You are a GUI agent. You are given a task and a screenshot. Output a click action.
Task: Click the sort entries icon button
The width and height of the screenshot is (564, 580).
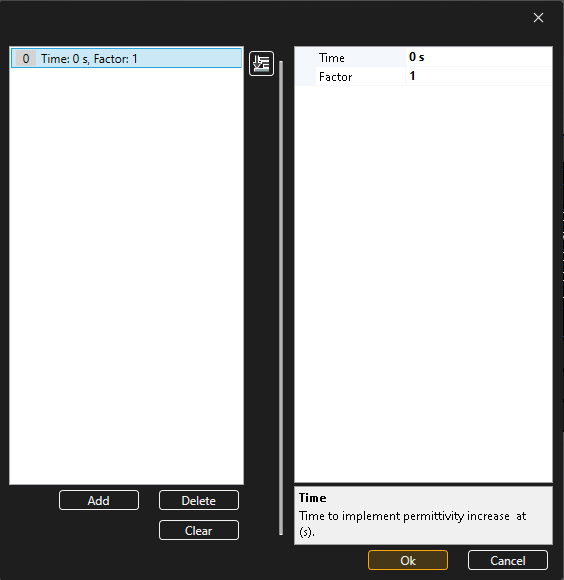261,64
